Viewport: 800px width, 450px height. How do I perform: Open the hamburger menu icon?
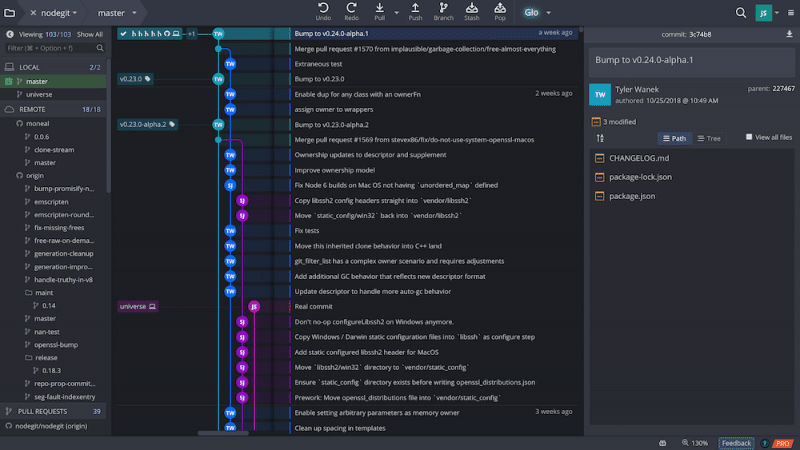[x=791, y=13]
